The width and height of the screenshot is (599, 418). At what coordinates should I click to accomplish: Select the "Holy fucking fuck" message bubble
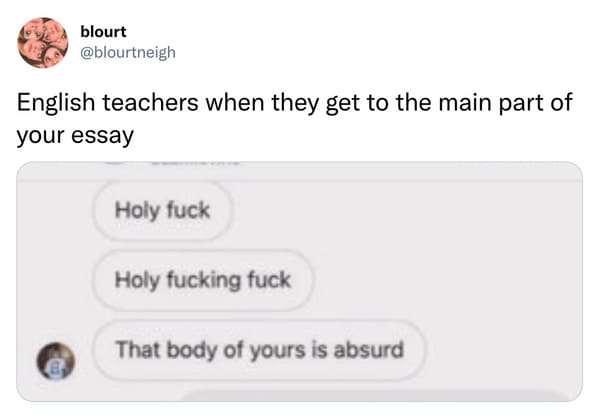click(203, 280)
